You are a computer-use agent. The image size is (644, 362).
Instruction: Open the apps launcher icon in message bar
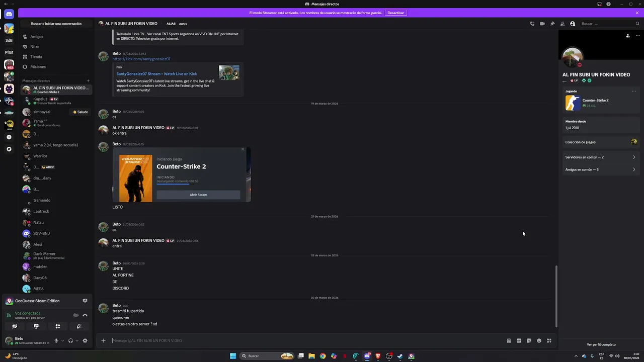pyautogui.click(x=549, y=340)
